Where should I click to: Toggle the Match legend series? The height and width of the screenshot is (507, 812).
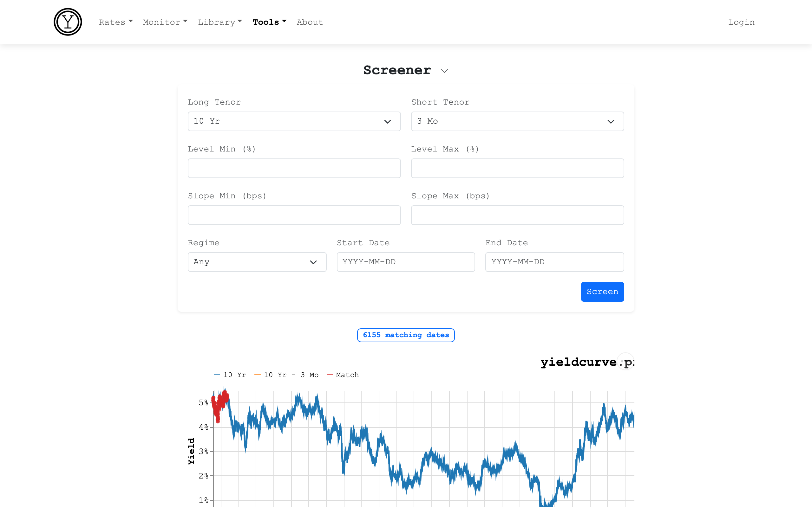343,375
